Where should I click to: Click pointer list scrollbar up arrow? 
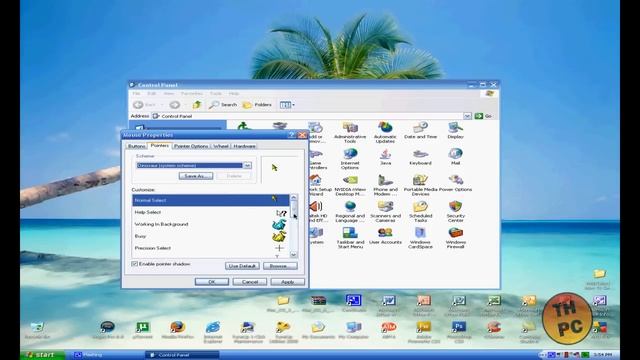coord(293,198)
